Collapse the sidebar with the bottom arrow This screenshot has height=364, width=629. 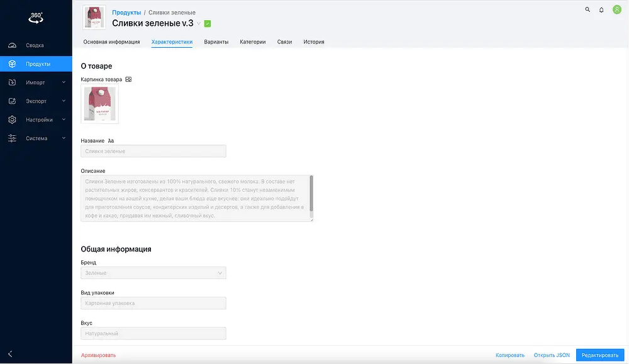pyautogui.click(x=11, y=355)
